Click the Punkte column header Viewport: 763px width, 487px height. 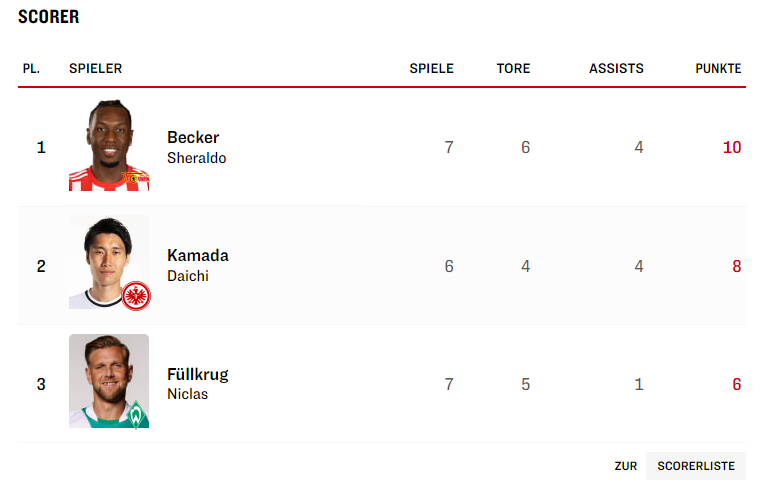[x=718, y=69]
